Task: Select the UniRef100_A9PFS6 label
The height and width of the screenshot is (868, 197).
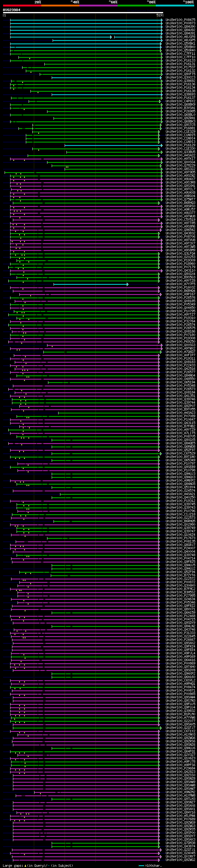Action: pos(180,765)
